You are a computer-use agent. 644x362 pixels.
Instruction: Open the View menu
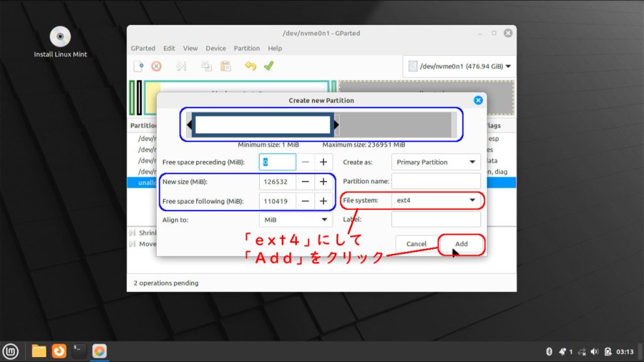pos(190,48)
